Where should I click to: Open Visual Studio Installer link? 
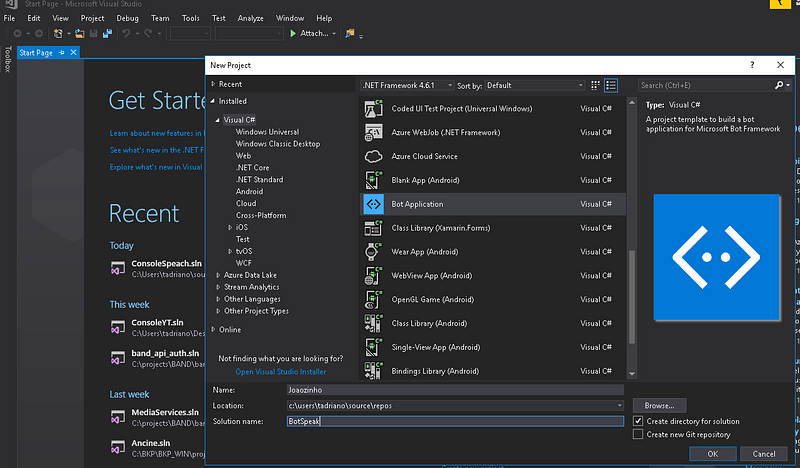(x=281, y=372)
